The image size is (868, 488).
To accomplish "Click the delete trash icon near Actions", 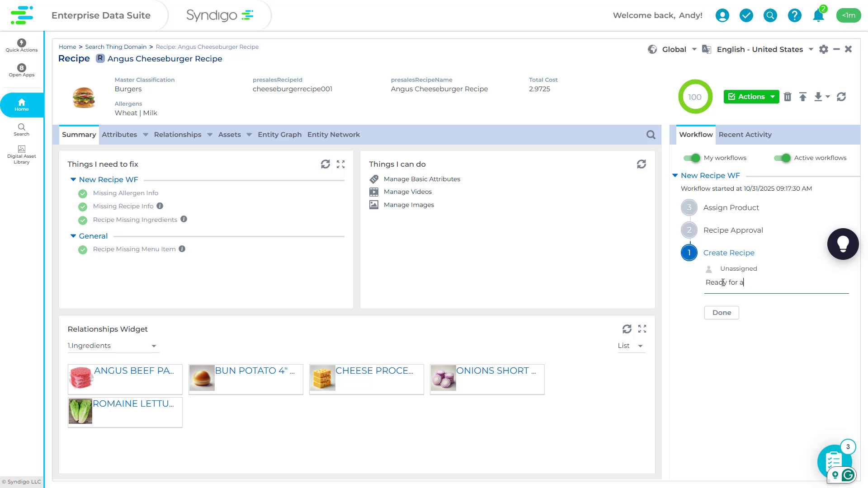I will click(x=788, y=97).
